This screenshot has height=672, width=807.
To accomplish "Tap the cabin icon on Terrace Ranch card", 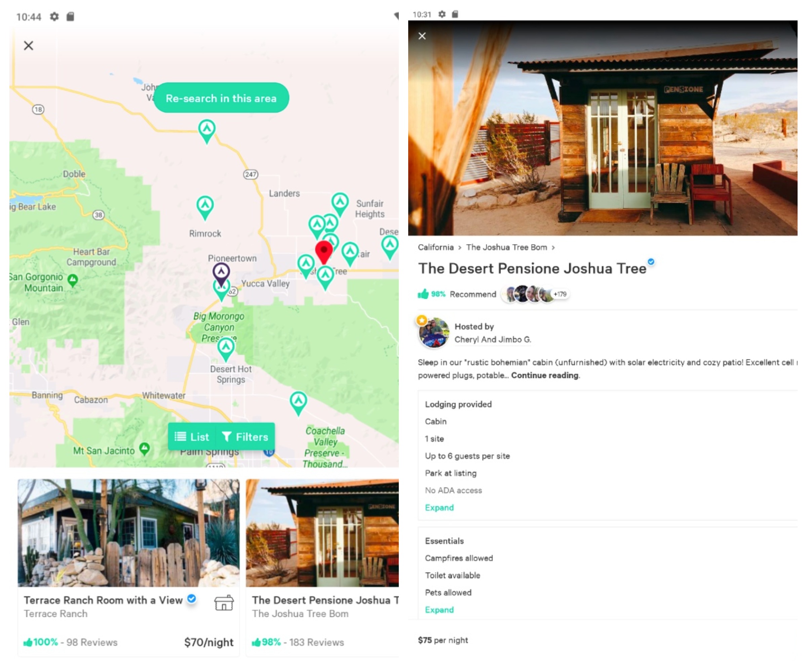I will pos(224,603).
